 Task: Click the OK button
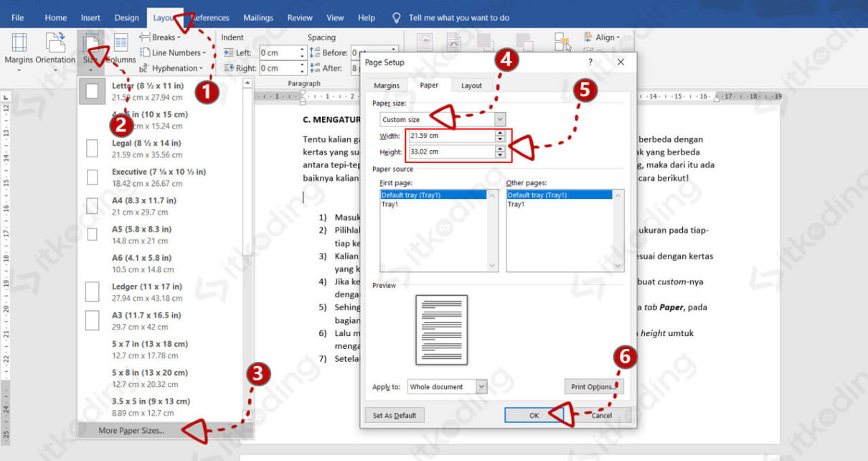coord(534,415)
